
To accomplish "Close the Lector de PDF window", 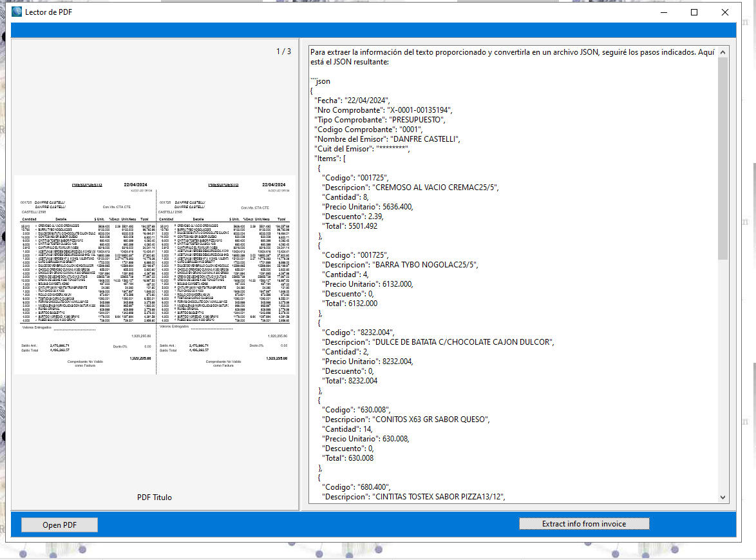I will [725, 12].
